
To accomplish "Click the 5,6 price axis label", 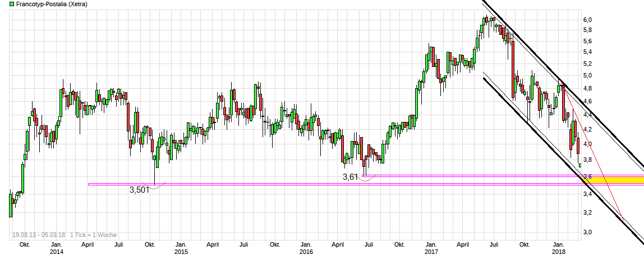I will (587, 41).
